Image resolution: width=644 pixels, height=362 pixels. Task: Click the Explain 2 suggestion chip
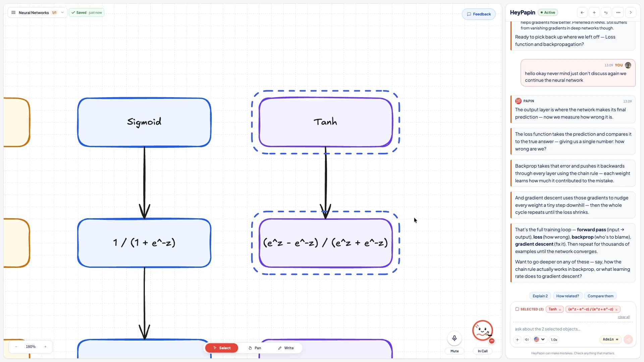(x=540, y=296)
